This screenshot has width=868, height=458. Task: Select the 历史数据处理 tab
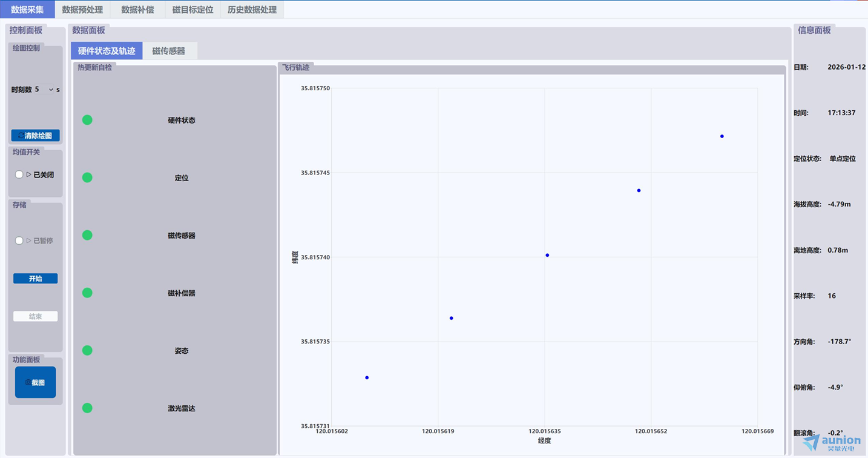pyautogui.click(x=252, y=10)
